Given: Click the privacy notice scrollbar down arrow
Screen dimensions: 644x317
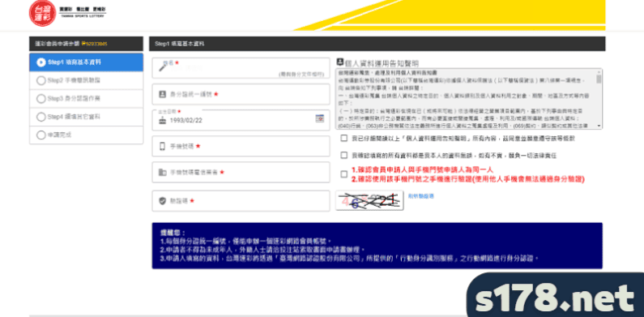Looking at the screenshot, I should pyautogui.click(x=599, y=126).
